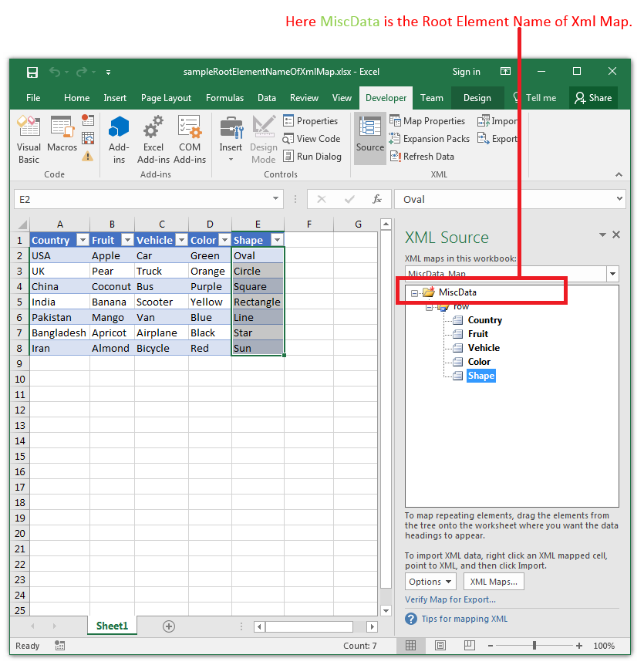
Task: Save the workbook using save icon
Action: (32, 73)
